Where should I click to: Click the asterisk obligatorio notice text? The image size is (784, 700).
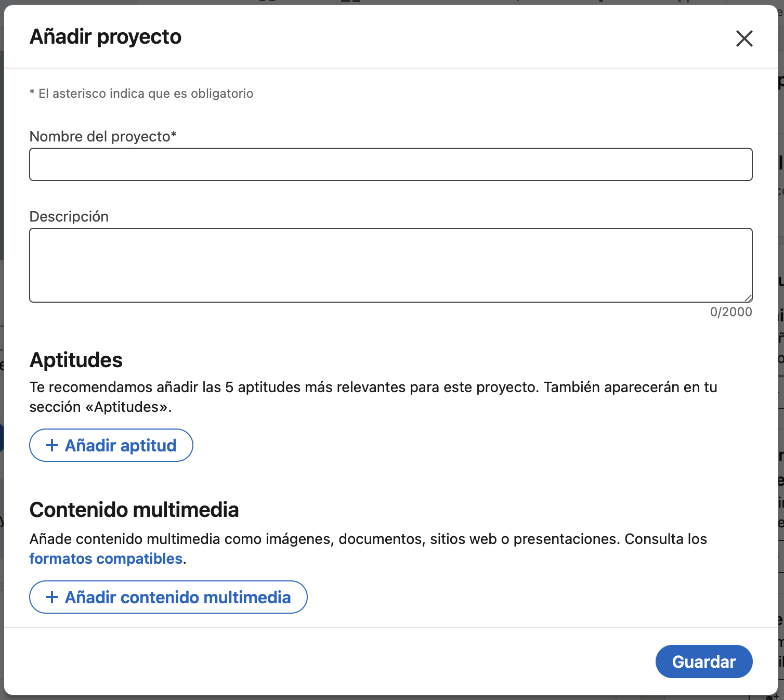(x=141, y=94)
